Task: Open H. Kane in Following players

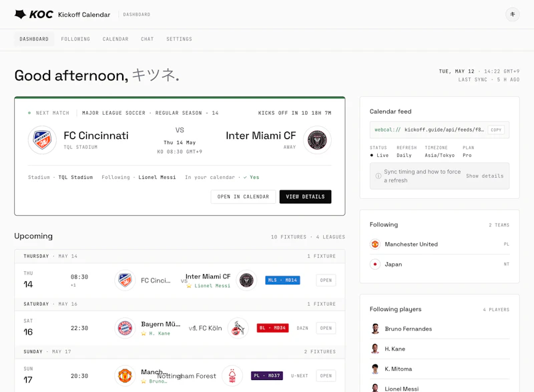Action: (x=440, y=349)
